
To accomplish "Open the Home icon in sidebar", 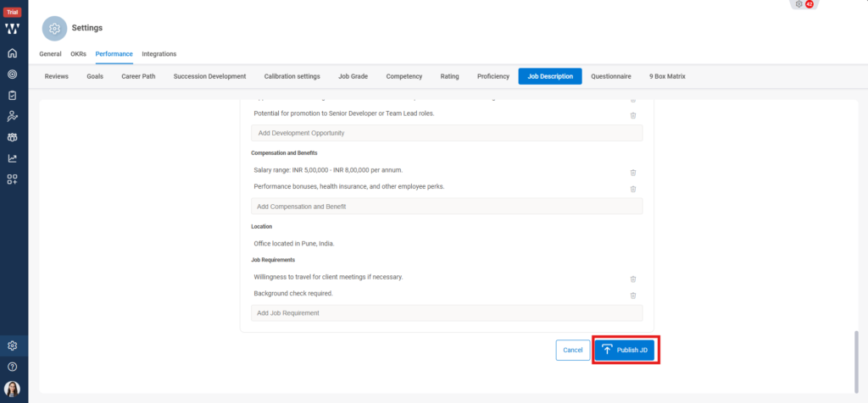I will click(12, 53).
